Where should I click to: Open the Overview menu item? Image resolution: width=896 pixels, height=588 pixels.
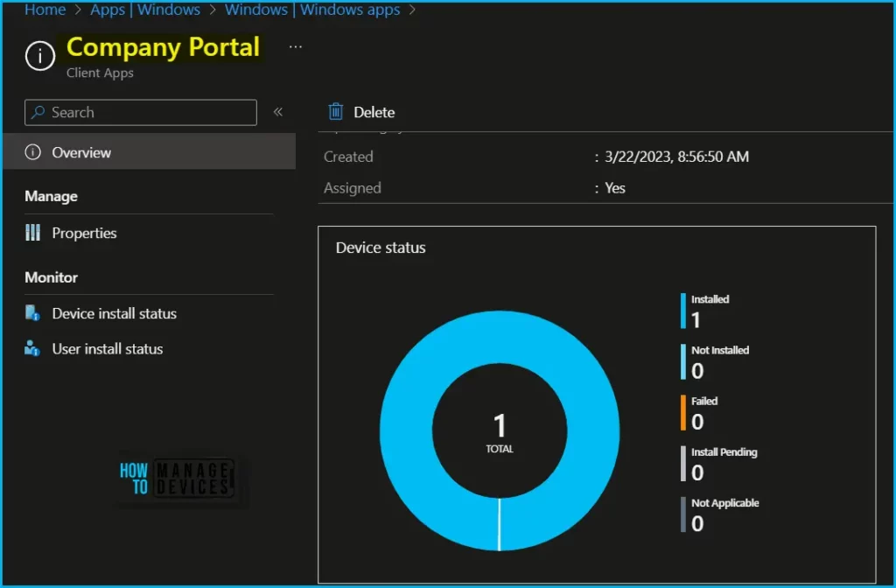click(x=149, y=152)
